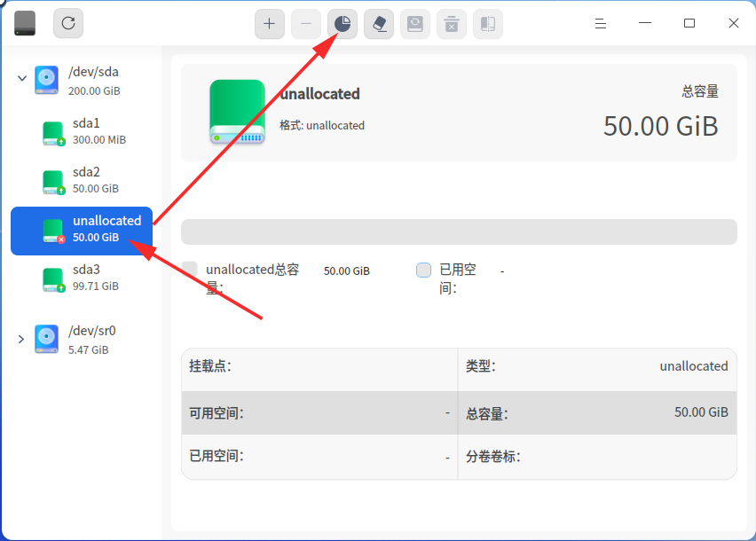Click the gray partition usage bar

(x=459, y=232)
